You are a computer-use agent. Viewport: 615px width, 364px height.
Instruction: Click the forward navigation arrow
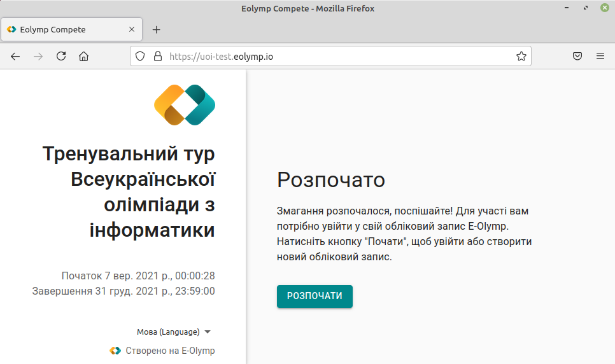click(38, 57)
